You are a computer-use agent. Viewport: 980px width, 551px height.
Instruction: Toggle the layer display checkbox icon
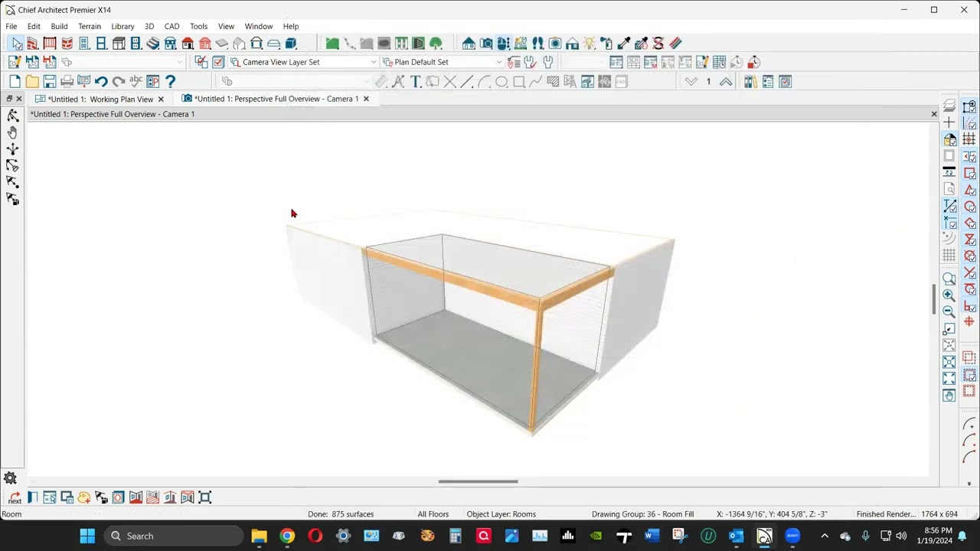218,62
